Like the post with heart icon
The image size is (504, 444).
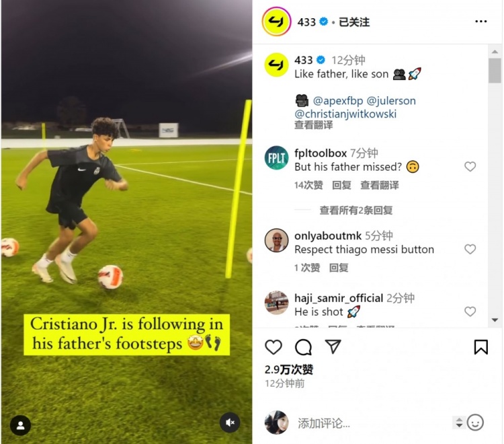pyautogui.click(x=274, y=347)
